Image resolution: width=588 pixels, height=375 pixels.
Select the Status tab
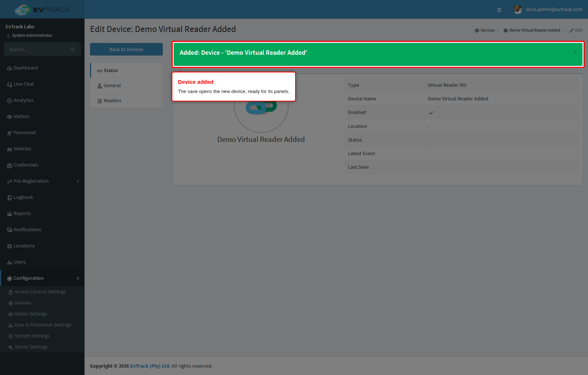126,71
